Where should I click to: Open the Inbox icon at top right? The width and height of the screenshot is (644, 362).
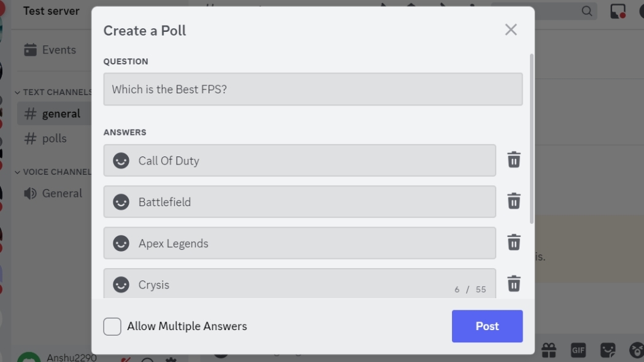pyautogui.click(x=617, y=10)
